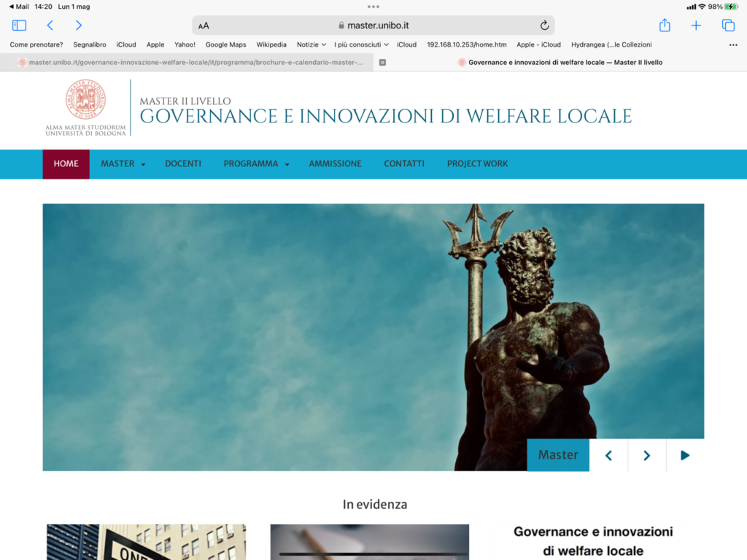Click the Master slide label
The width and height of the screenshot is (747, 560).
tap(558, 455)
